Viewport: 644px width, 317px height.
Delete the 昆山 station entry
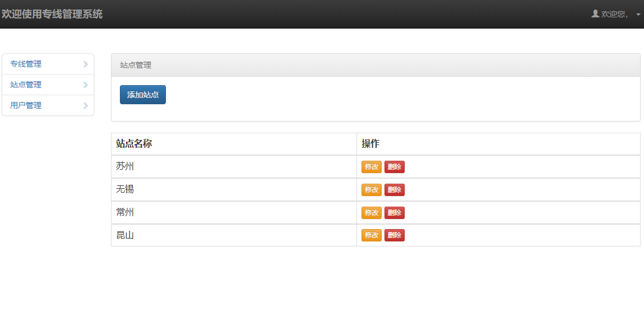[394, 235]
